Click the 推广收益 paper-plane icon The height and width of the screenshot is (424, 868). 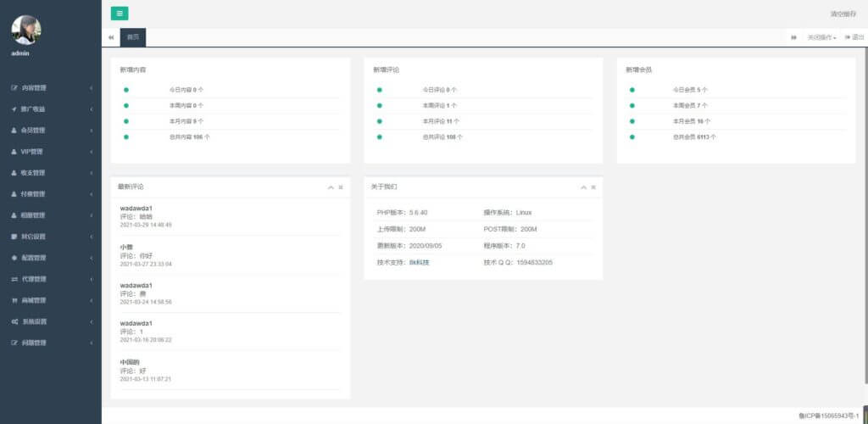coord(14,109)
